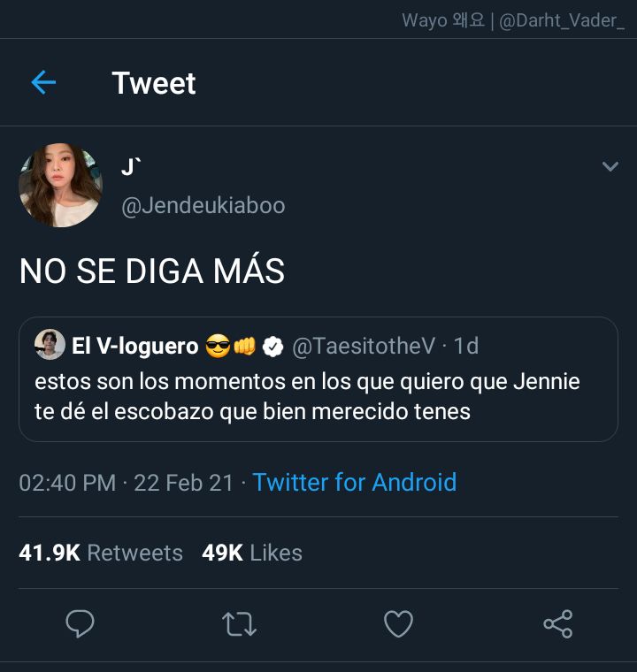637x672 pixels.
Task: Open Twitter for Android source link
Action: tap(354, 482)
